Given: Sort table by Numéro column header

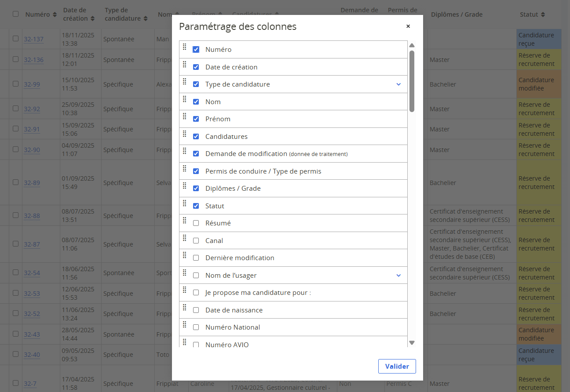Looking at the screenshot, I should (41, 15).
